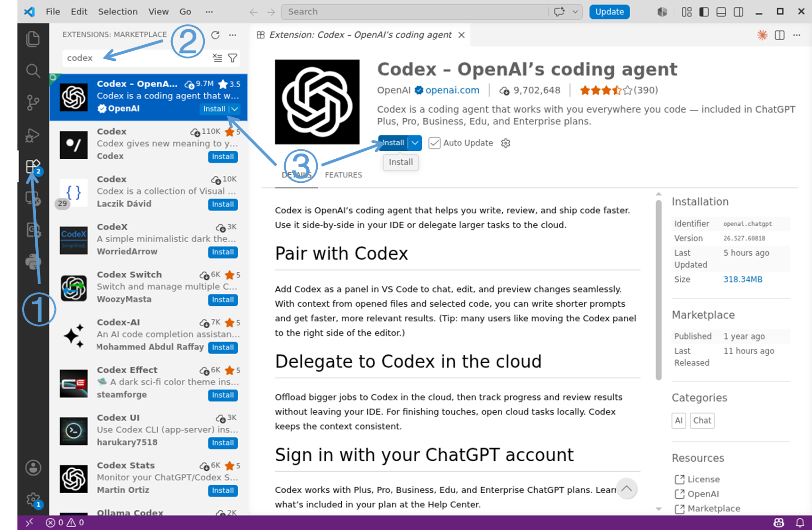The image size is (812, 530).
Task: Open the Accounts icon in the activity bar
Action: 33,468
